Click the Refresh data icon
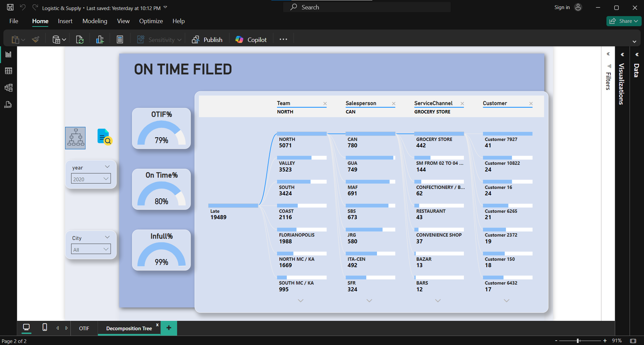Screen dimensions: 644x345 (x=80, y=40)
